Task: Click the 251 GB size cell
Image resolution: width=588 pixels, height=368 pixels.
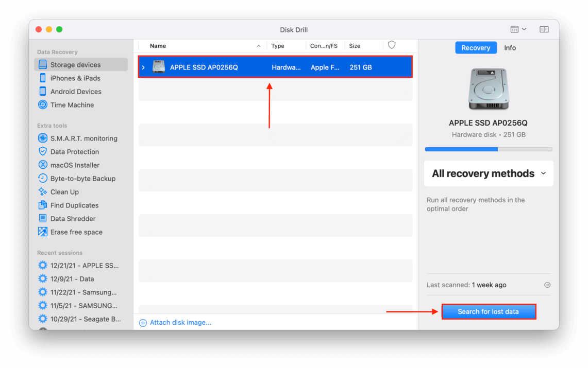Action: pyautogui.click(x=360, y=67)
